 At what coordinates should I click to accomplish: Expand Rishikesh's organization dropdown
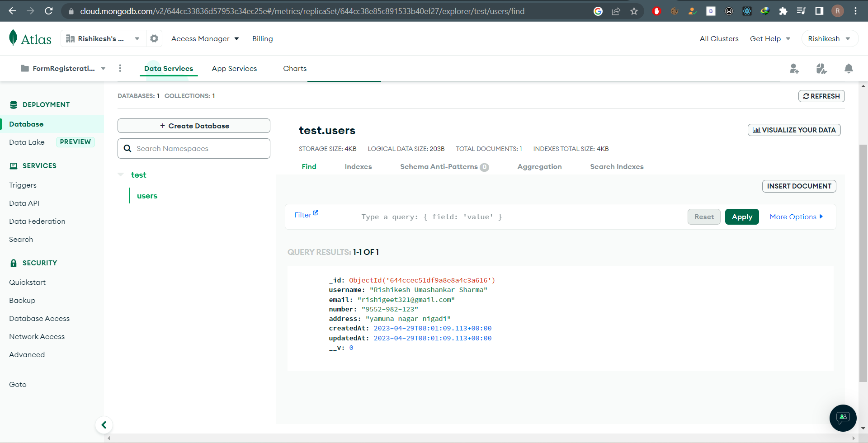(103, 38)
